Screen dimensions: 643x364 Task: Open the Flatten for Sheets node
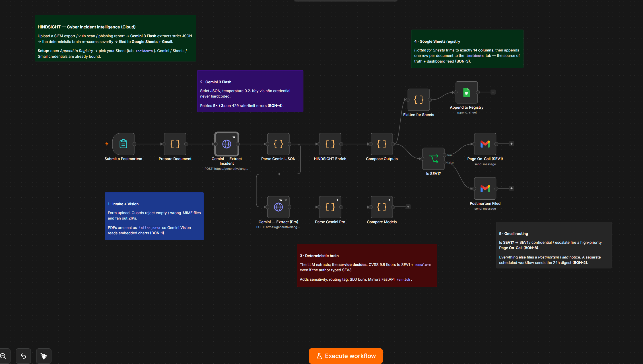click(419, 100)
